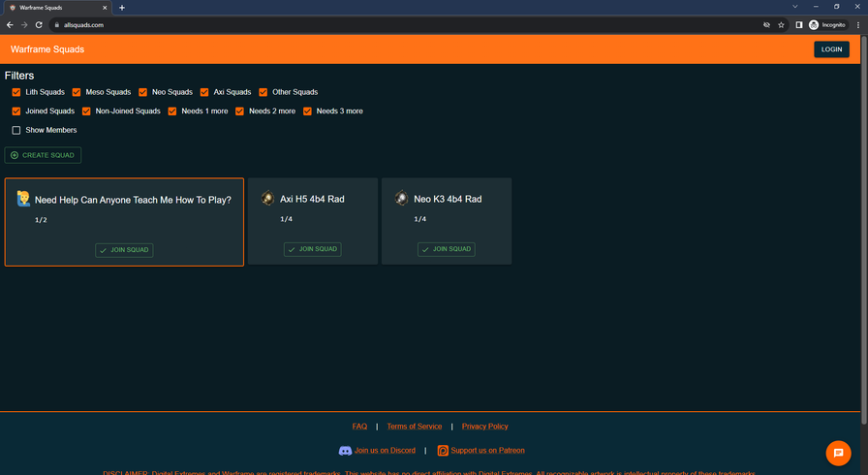Click the page vertical scrollbar
This screenshot has height=475, width=868.
point(864,230)
